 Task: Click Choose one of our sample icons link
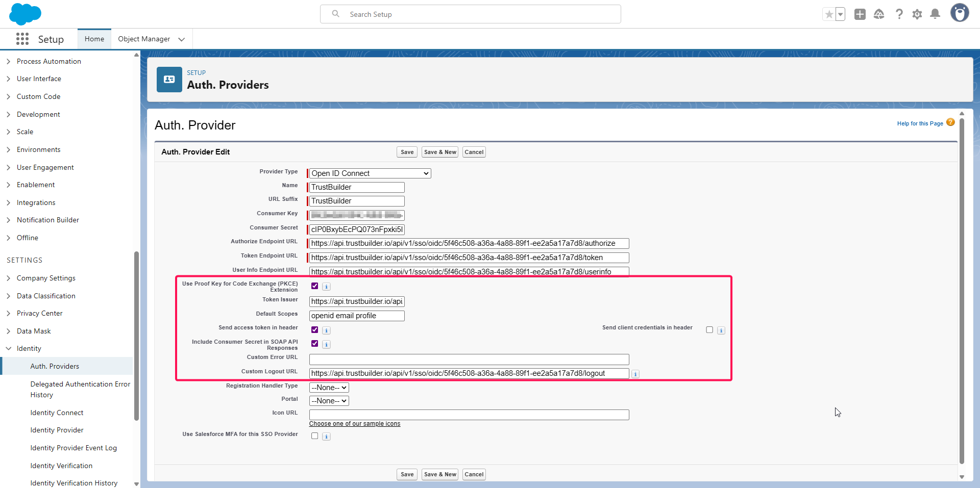[x=355, y=424]
